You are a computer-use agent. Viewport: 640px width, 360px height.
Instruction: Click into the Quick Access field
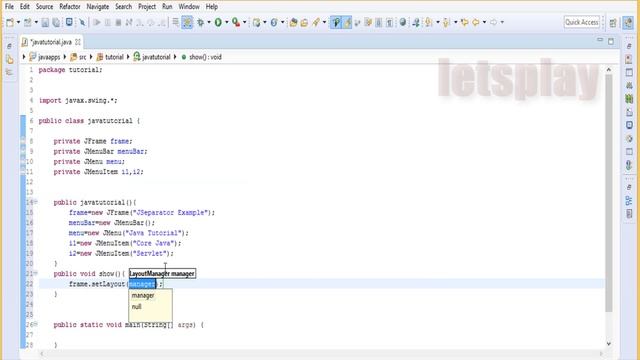tap(582, 22)
